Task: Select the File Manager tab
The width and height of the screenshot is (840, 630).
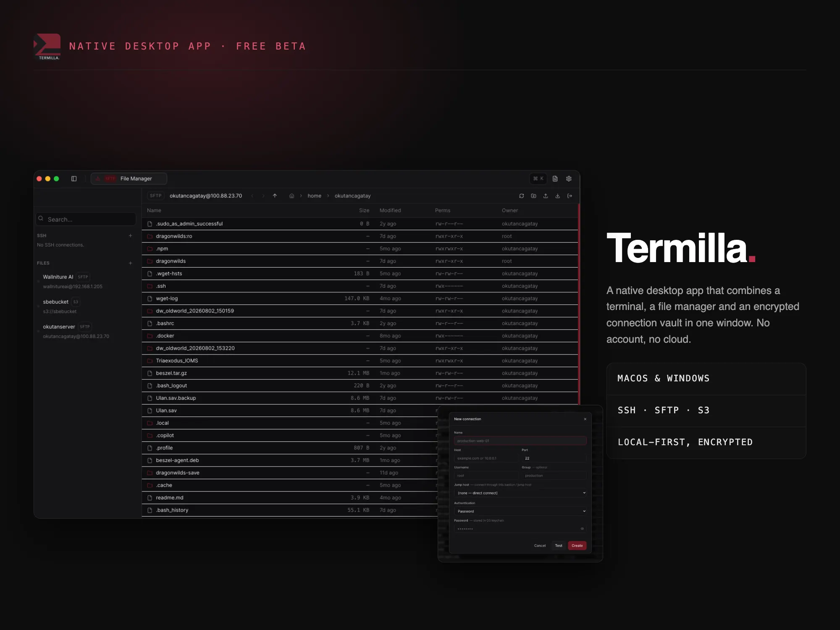Action: pyautogui.click(x=129, y=178)
